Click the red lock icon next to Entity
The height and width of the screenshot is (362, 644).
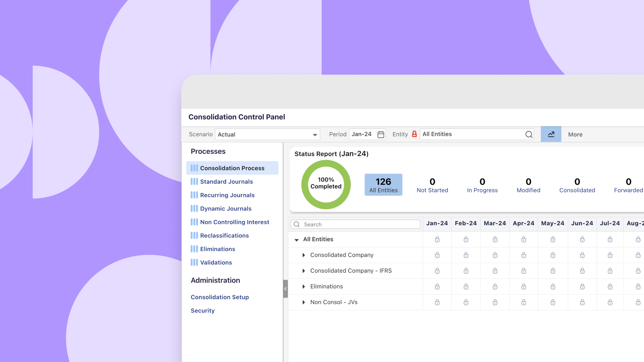pos(414,134)
